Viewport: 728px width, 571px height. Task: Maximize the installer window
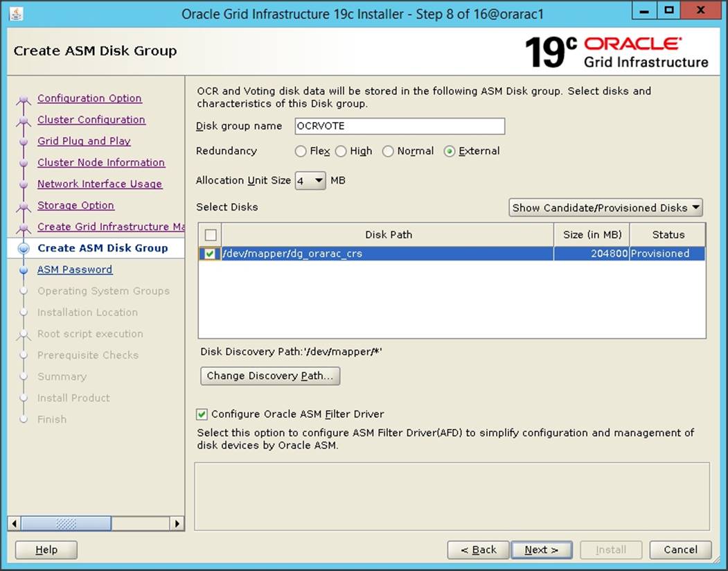click(x=669, y=11)
